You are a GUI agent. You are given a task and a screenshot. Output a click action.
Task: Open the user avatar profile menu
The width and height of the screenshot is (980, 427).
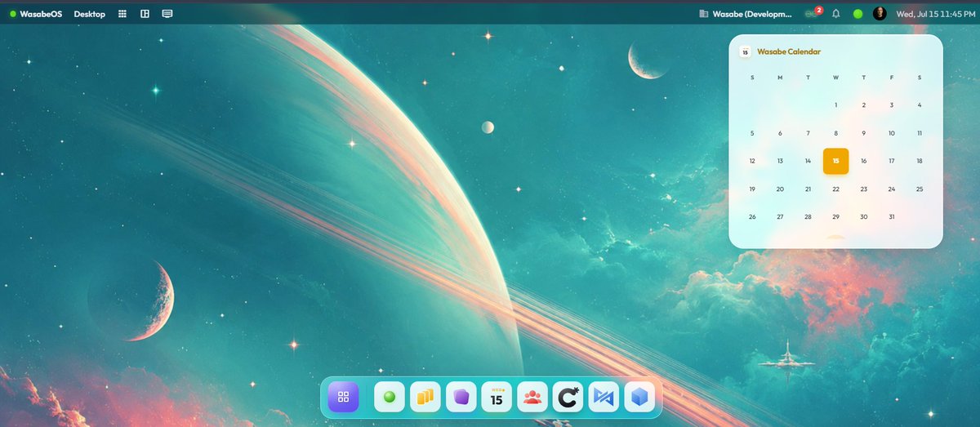(880, 14)
